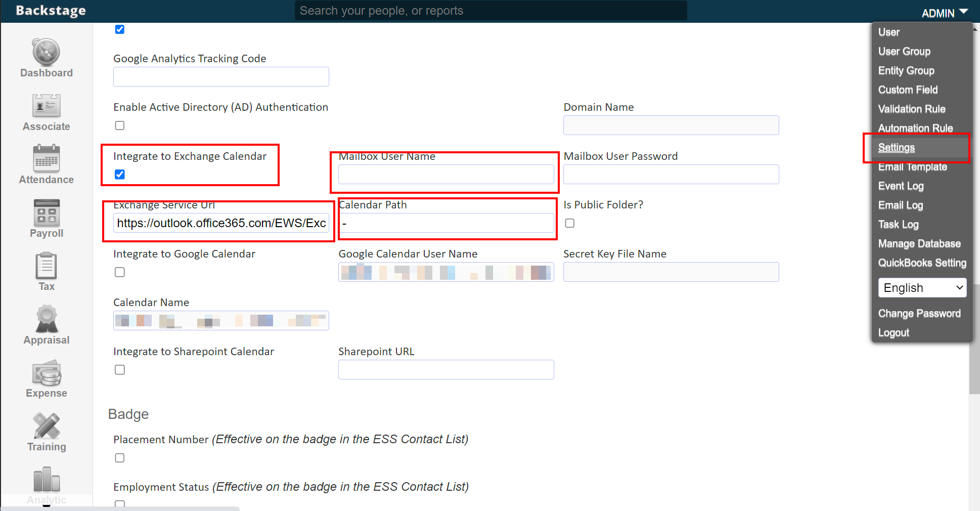Open QuickBooks Setting menu entry
This screenshot has width=980, height=511.
pos(922,263)
